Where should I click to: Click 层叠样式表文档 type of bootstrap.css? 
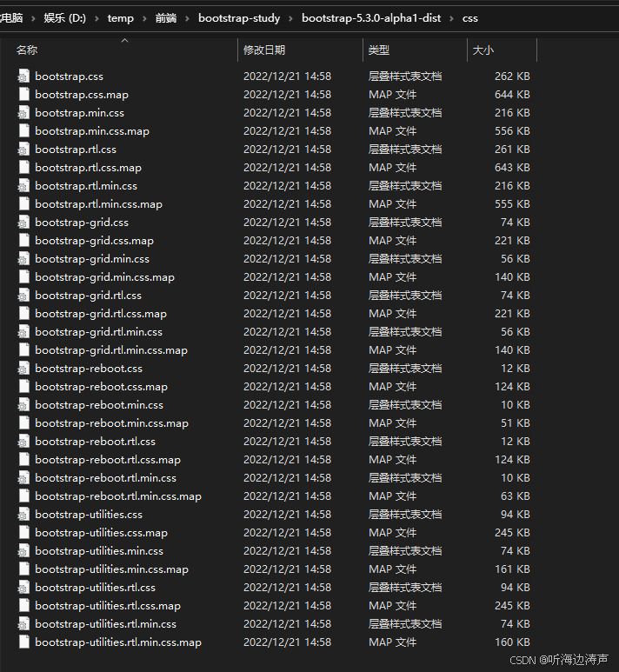tap(405, 77)
